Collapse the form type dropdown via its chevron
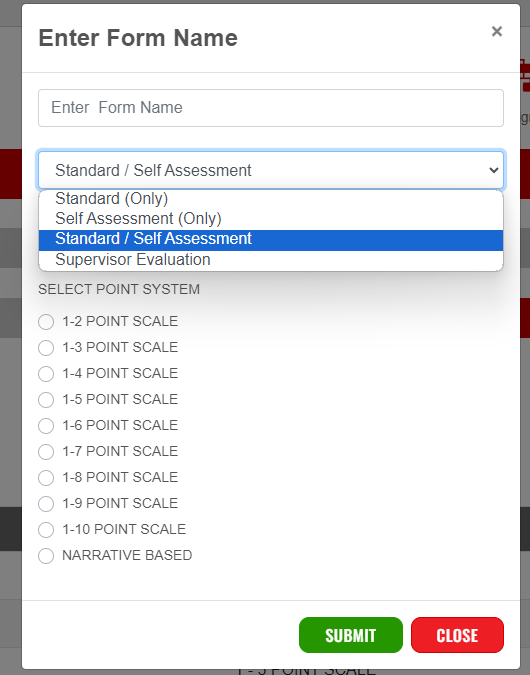This screenshot has height=675, width=530. [493, 170]
